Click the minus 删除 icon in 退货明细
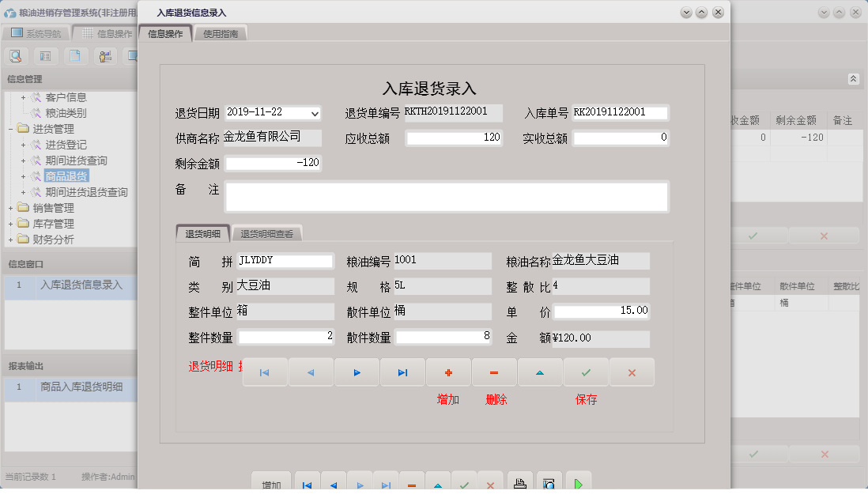 coord(494,372)
